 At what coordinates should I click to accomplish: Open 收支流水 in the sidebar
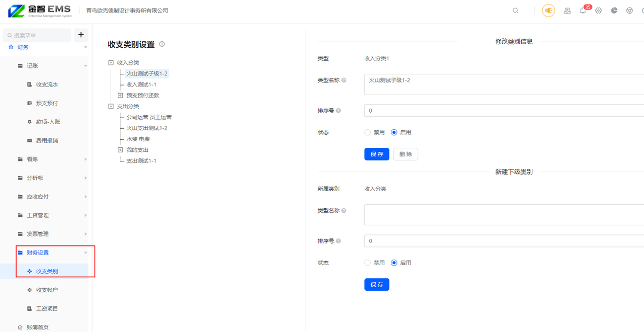point(46,85)
